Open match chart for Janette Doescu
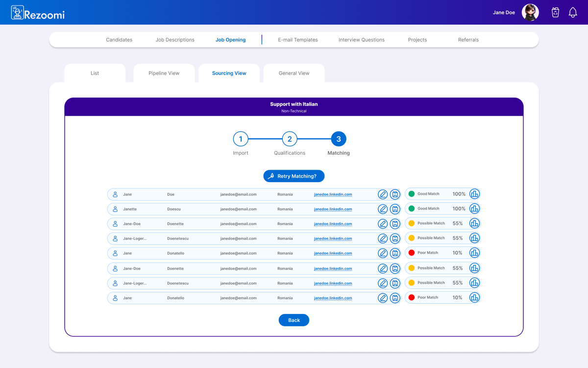Screen dimensions: 588x368 474,209
